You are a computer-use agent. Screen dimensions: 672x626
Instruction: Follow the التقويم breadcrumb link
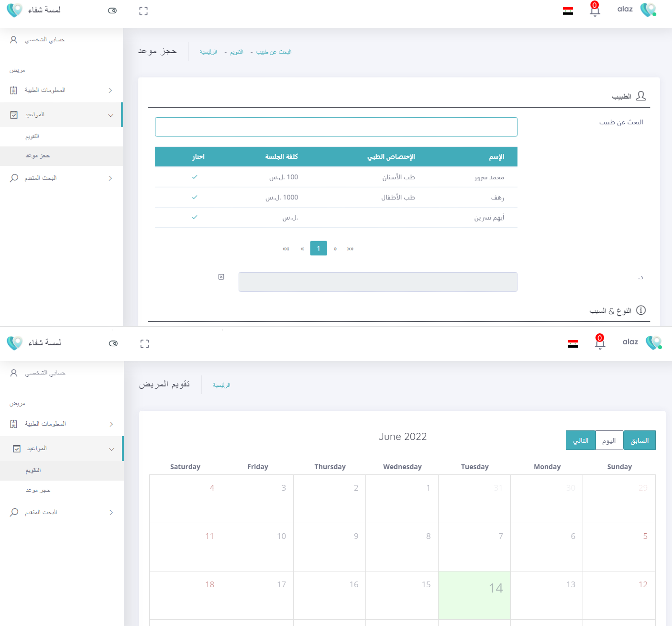coord(236,52)
